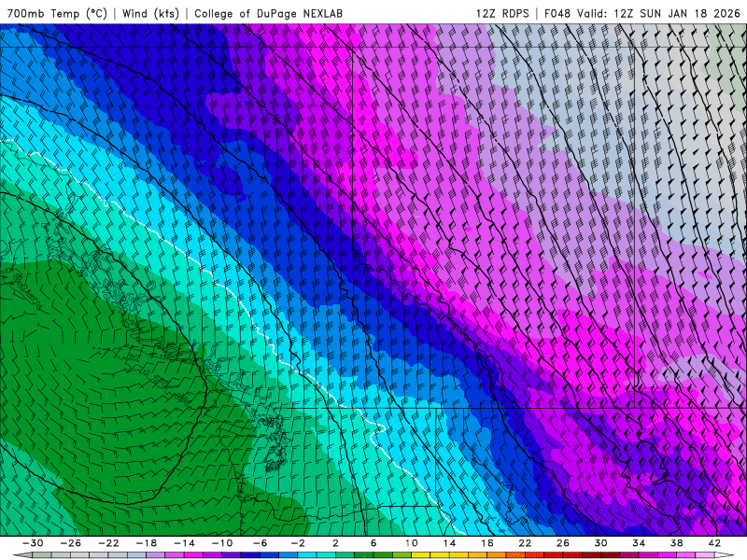Click the 34 value on the color scale
The image size is (747, 560).
point(639,543)
